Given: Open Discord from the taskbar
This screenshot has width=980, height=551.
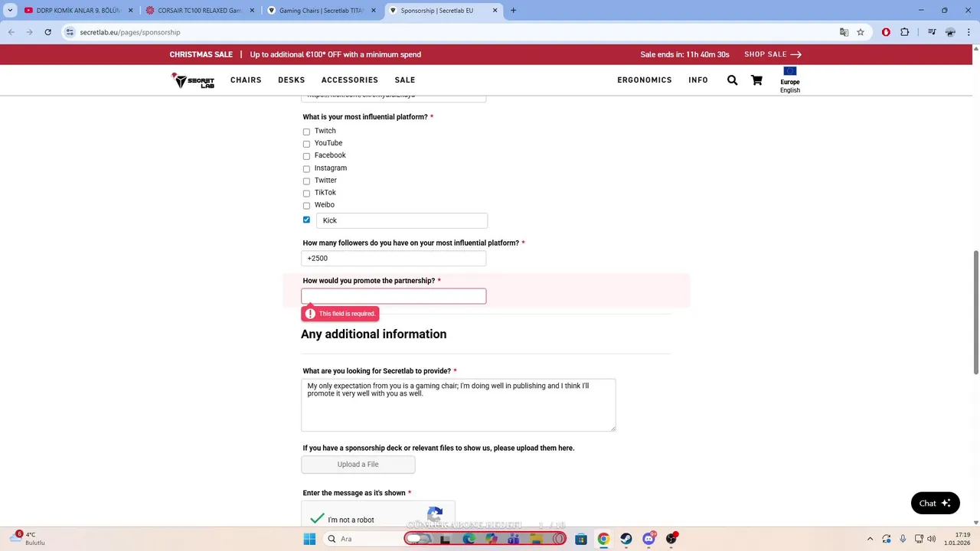Looking at the screenshot, I should coord(648,539).
